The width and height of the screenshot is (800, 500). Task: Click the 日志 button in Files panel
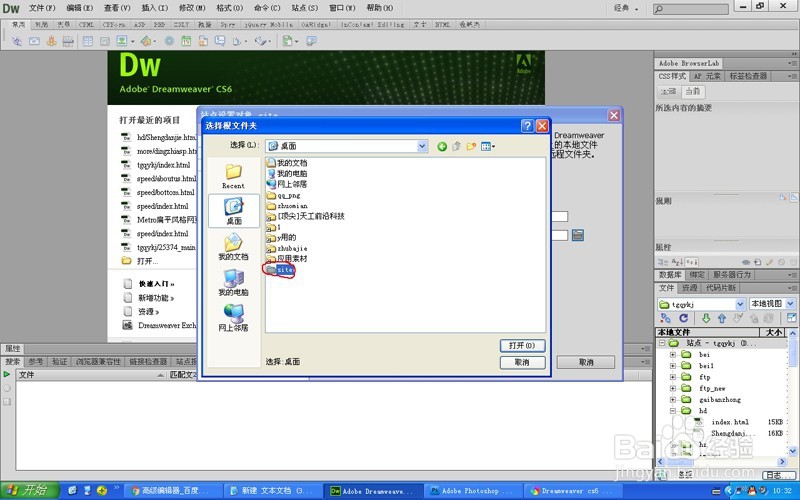(778, 475)
